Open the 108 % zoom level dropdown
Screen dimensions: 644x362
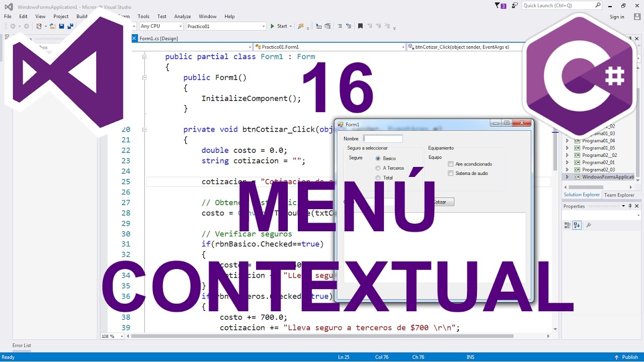coord(121,336)
